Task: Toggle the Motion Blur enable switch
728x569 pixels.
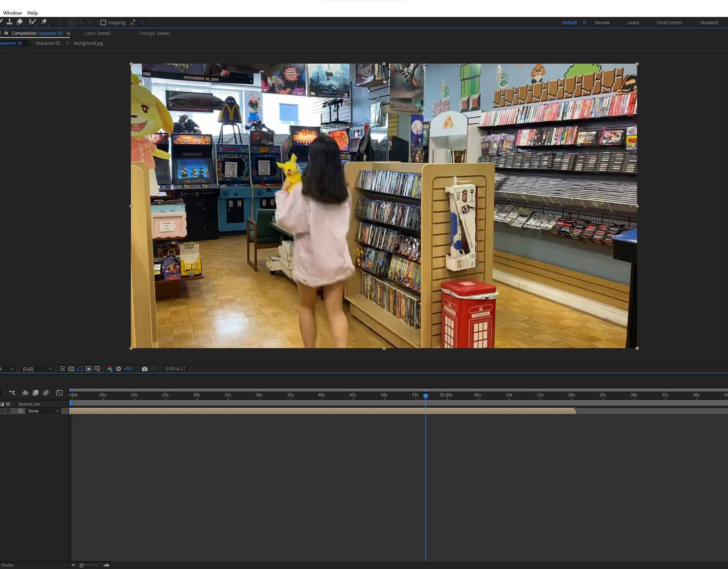Action: (46, 393)
